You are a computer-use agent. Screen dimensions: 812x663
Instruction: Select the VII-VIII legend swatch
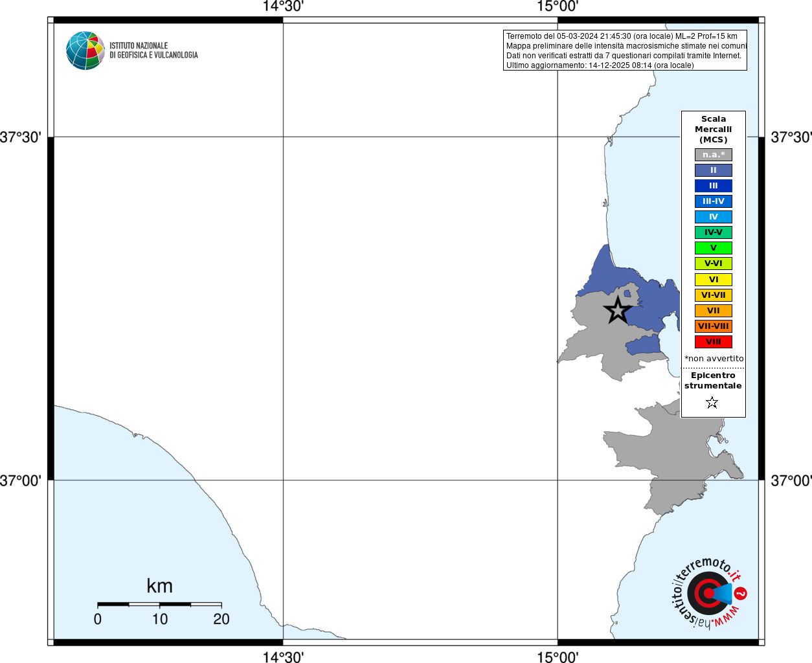(714, 326)
